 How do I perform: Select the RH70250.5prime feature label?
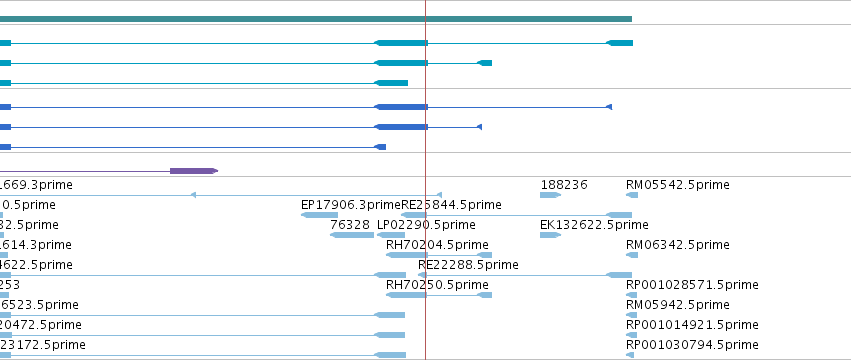[x=437, y=285]
